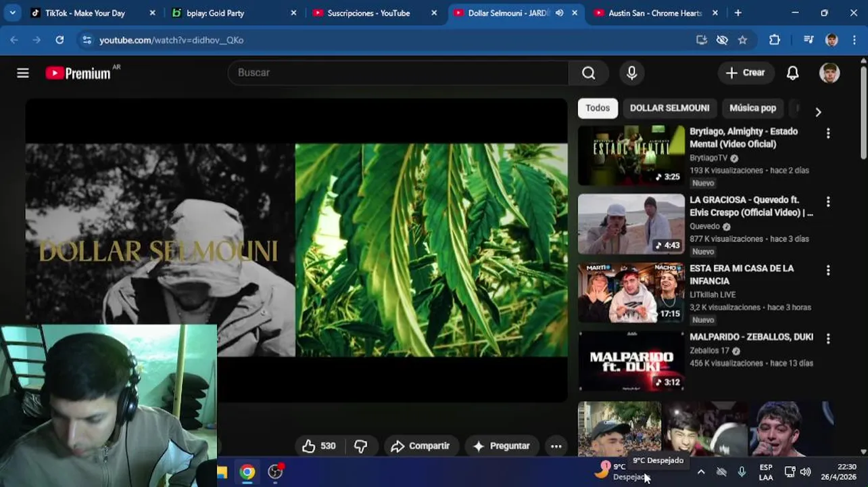Like the video with thumbs up

tap(319, 446)
